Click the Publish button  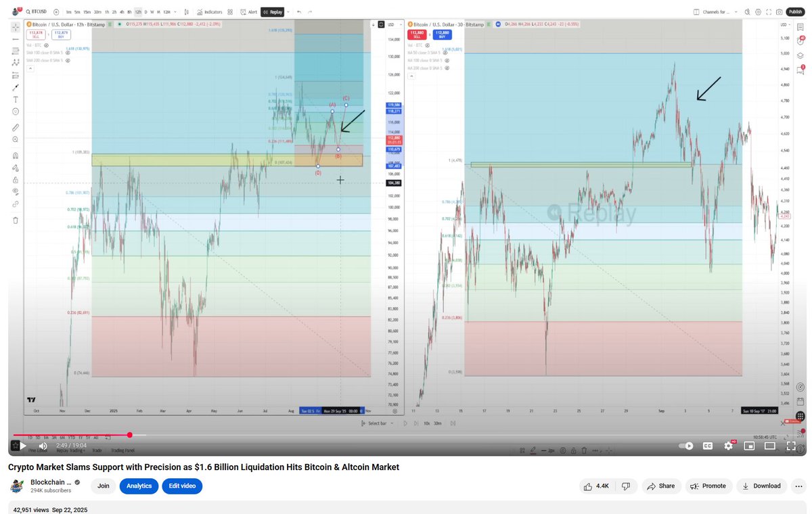tap(795, 11)
